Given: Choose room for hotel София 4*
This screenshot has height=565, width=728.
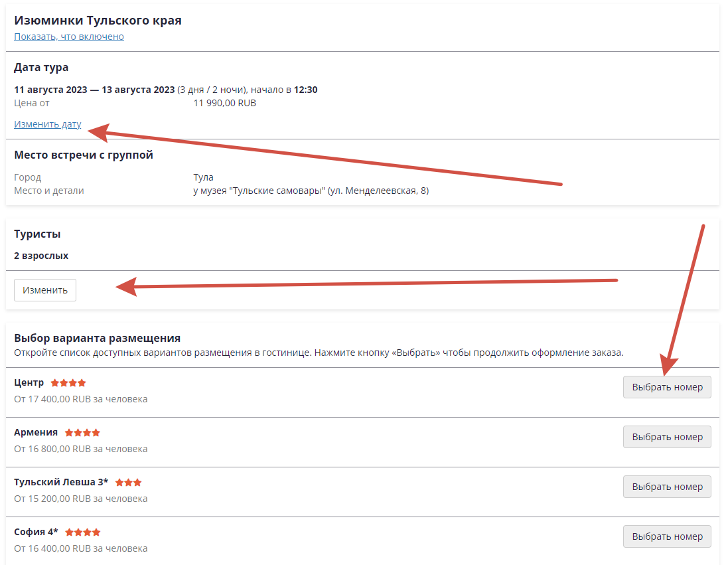Looking at the screenshot, I should click(x=667, y=536).
